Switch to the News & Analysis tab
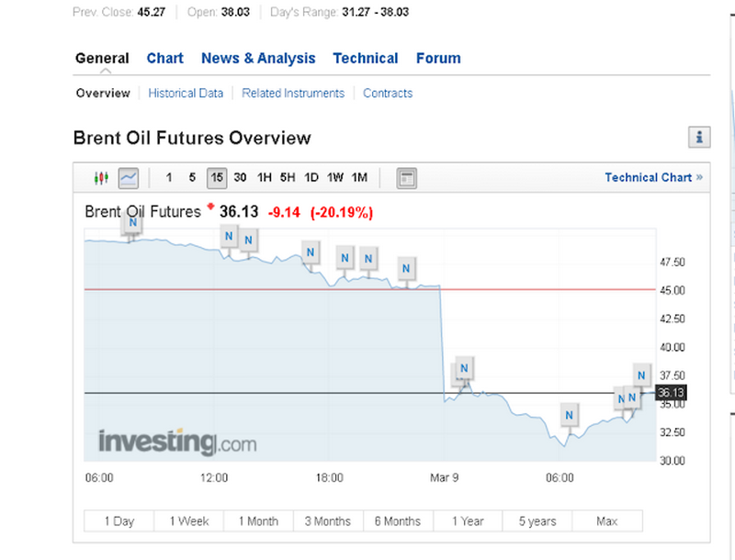735x560 pixels. pyautogui.click(x=258, y=58)
